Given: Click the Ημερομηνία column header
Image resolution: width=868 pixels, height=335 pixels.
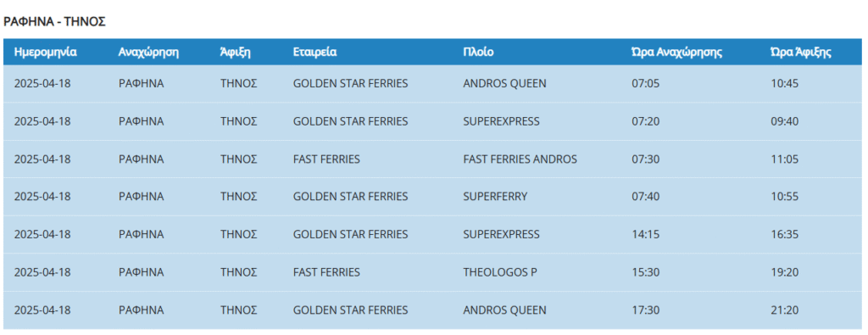Looking at the screenshot, I should point(46,53).
